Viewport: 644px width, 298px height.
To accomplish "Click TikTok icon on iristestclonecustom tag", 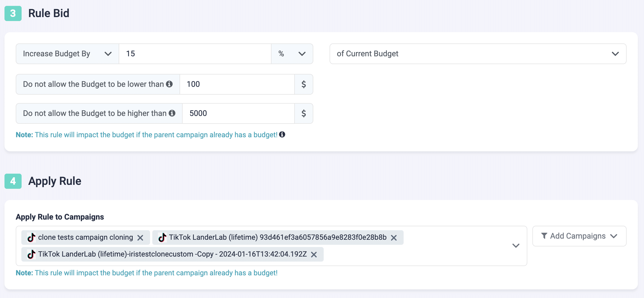I will pos(31,254).
